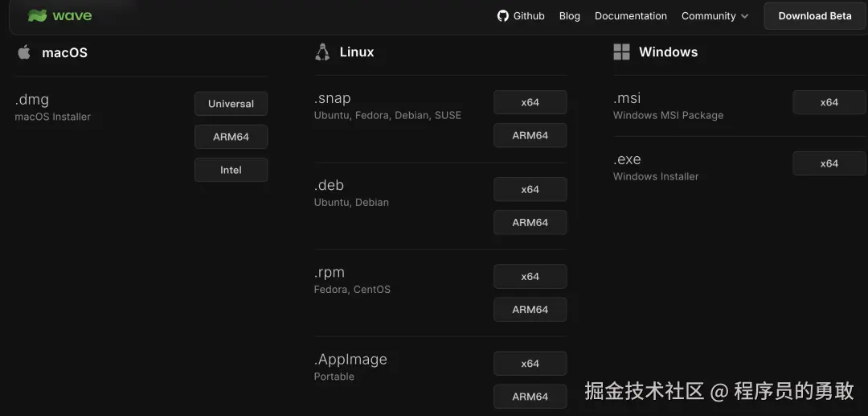This screenshot has height=416, width=868.
Task: Expand the Community dropdown menu
Action: point(714,16)
